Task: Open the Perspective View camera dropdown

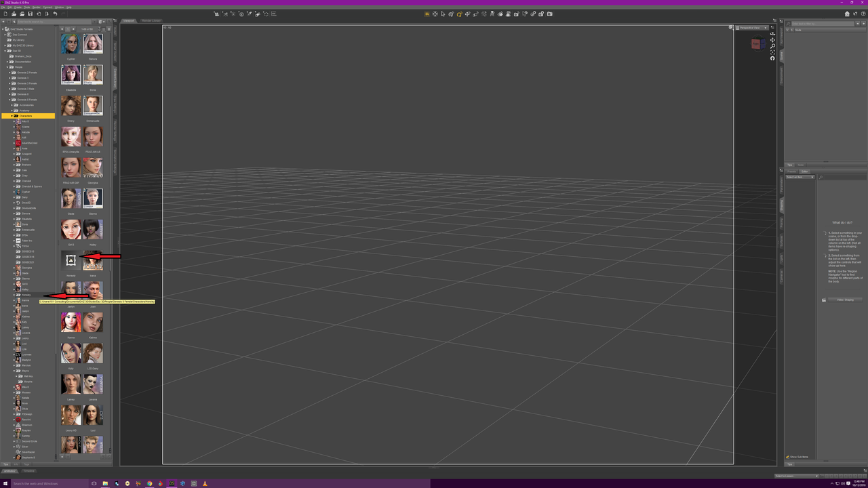Action: tap(753, 28)
